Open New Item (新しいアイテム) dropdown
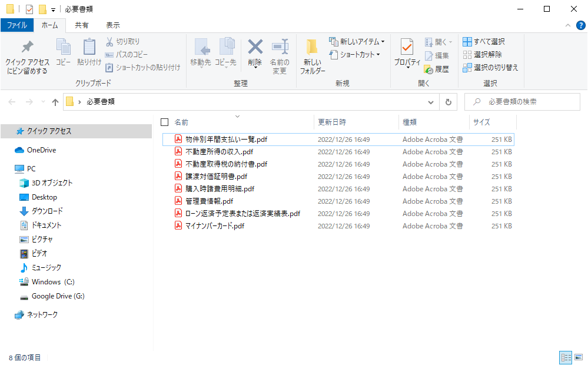Screen dimensions: 588x365 pyautogui.click(x=357, y=41)
